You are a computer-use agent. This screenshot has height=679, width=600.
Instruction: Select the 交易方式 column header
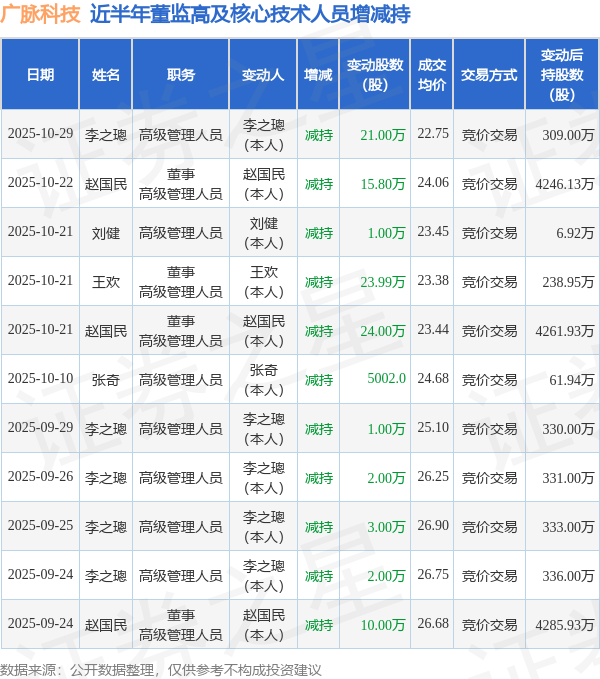(x=489, y=74)
